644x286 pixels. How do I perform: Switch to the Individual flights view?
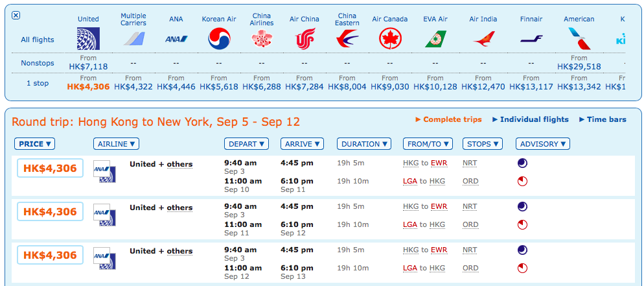pos(530,119)
